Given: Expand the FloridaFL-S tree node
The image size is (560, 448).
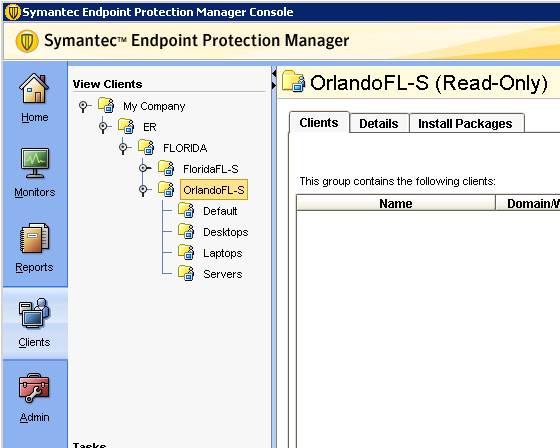Looking at the screenshot, I should click(x=144, y=168).
